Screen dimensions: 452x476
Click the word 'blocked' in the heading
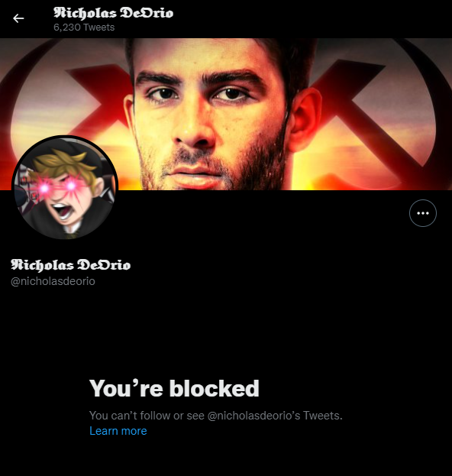(x=215, y=388)
